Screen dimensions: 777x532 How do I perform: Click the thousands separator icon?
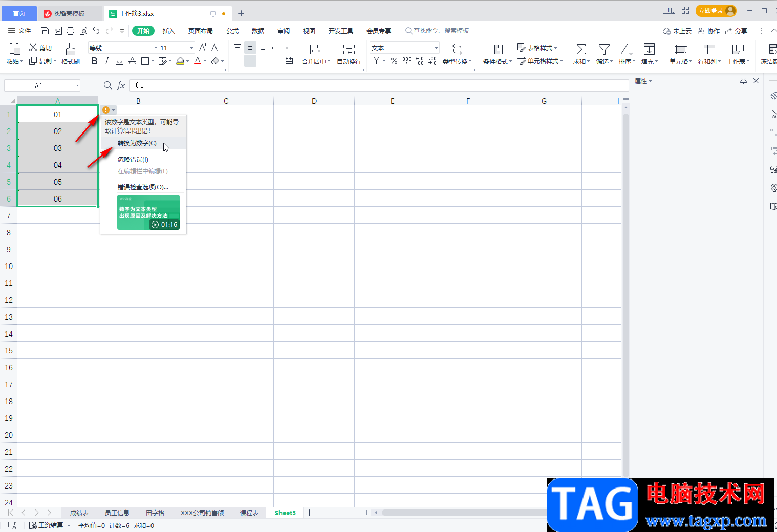[x=407, y=61]
